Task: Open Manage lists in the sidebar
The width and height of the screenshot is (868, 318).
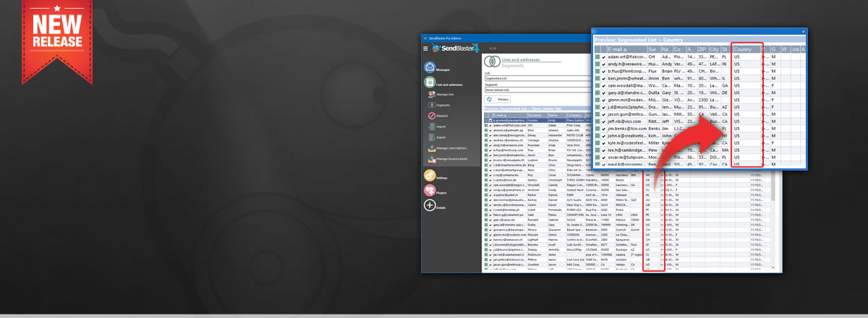Action: tap(446, 95)
